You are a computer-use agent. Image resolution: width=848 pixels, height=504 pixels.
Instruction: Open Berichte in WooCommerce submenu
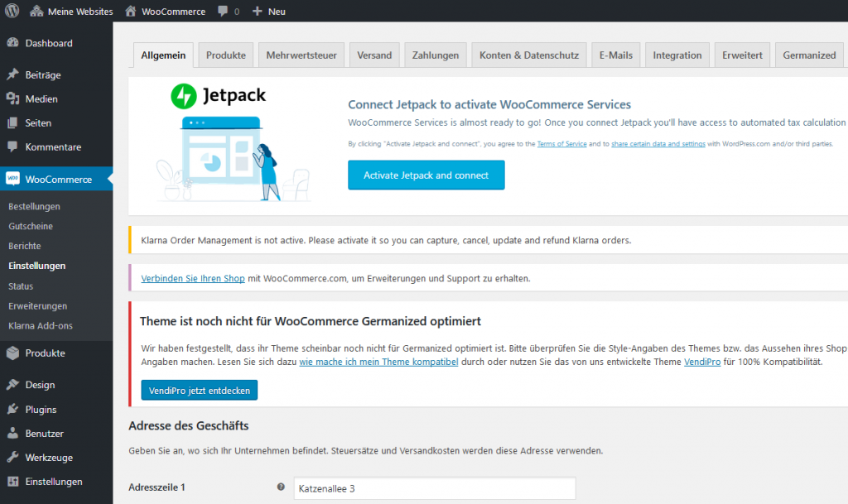coord(24,246)
